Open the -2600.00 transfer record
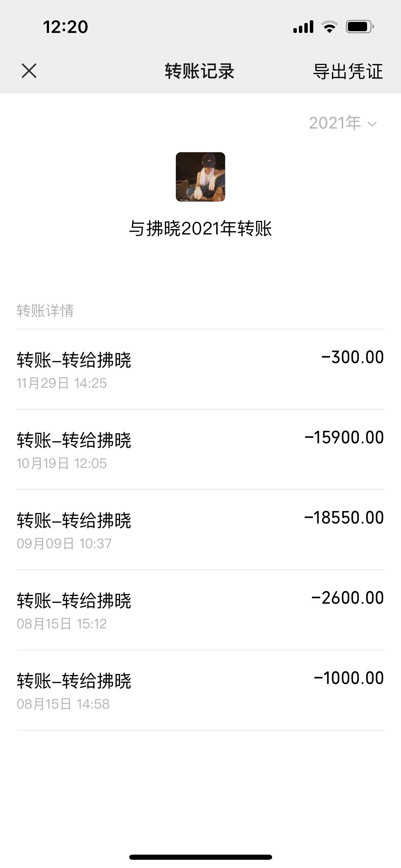Viewport: 401px width, 868px height. point(200,610)
